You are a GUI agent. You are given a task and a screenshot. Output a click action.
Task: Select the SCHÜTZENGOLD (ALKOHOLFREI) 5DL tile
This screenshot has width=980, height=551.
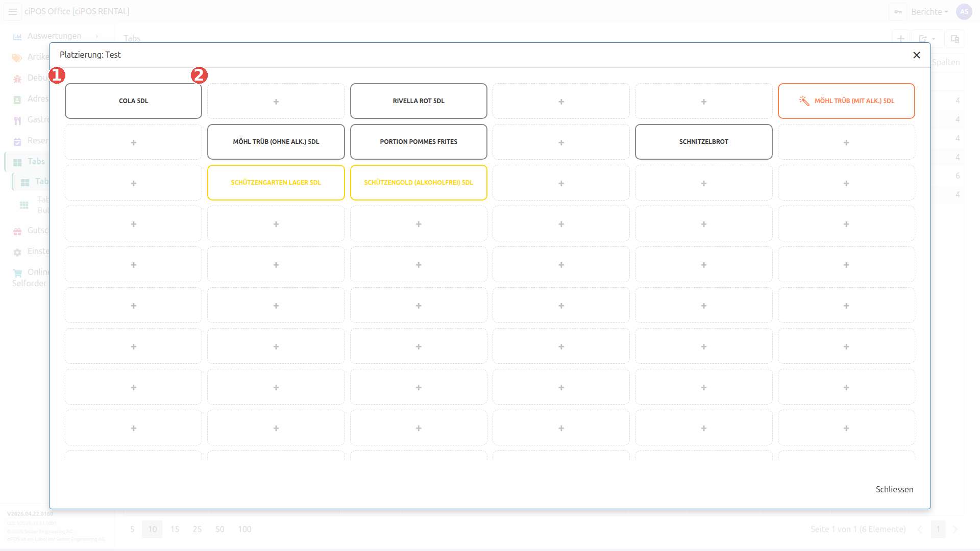[419, 183]
